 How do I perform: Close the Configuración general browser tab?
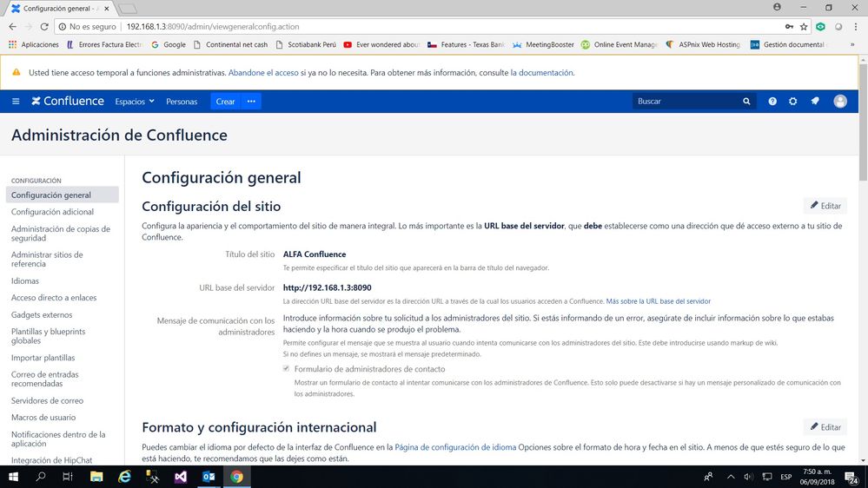click(106, 9)
